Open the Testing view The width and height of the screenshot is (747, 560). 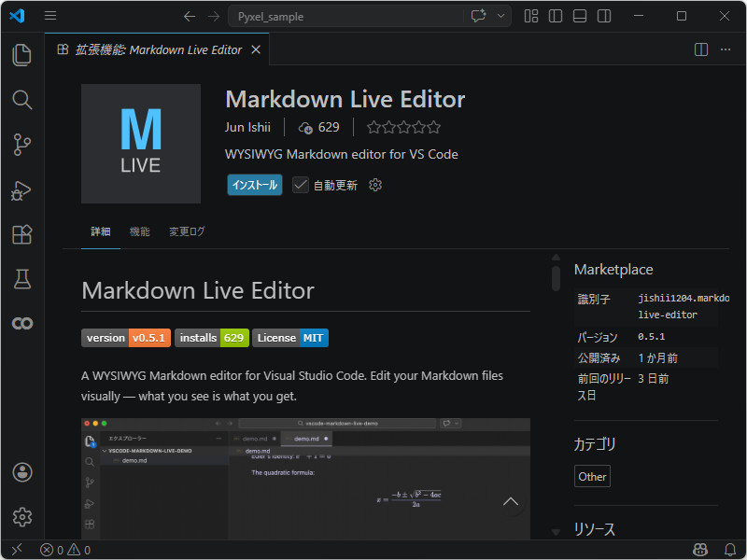[22, 279]
